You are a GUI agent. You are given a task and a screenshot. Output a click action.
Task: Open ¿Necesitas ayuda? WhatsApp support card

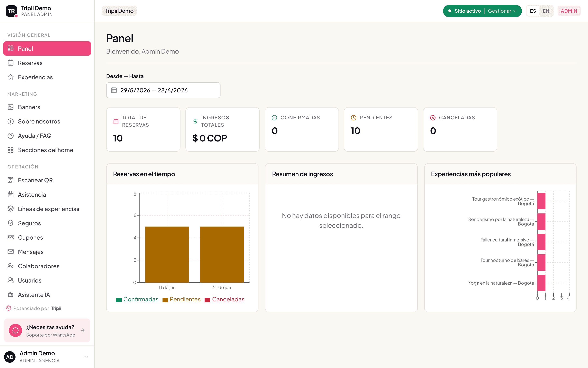point(47,330)
